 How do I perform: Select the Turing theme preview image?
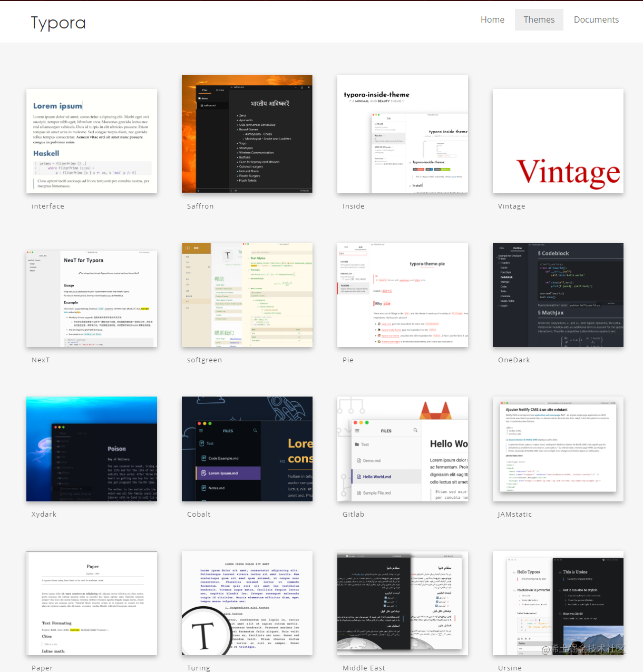click(247, 603)
